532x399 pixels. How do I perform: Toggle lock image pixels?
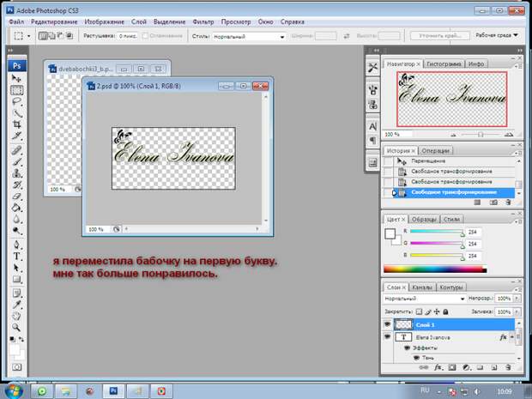coord(428,311)
